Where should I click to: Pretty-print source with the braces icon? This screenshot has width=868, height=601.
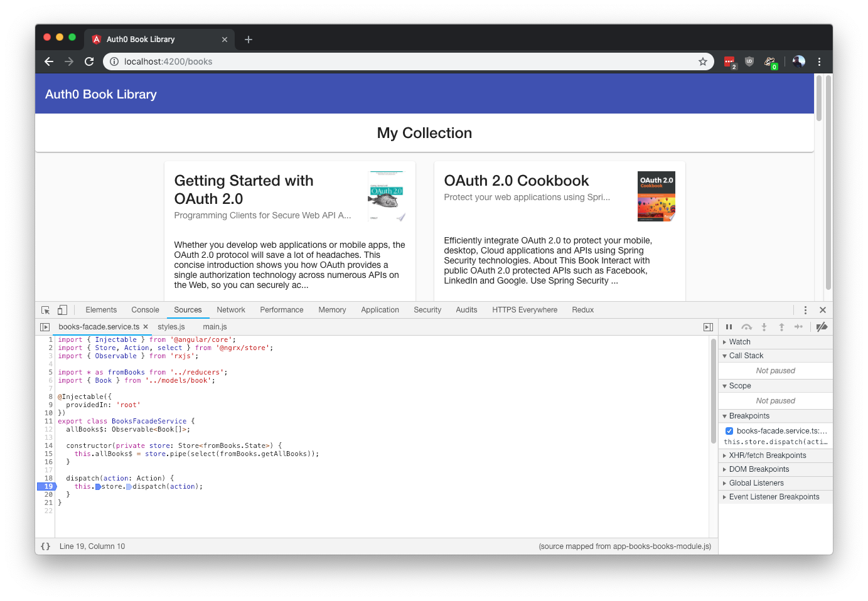(x=45, y=546)
